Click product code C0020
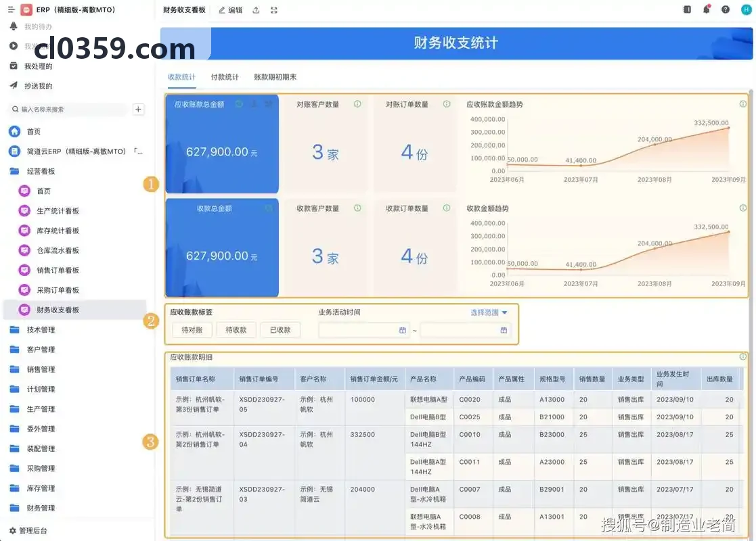This screenshot has width=756, height=541. 470,400
